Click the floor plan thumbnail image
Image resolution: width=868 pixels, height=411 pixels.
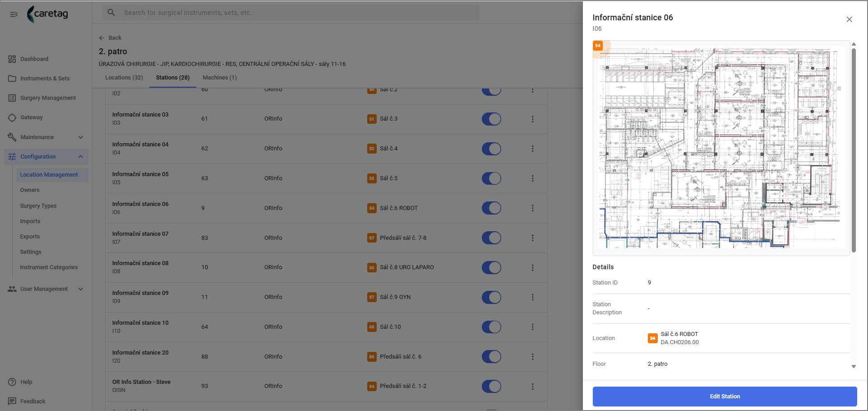(721, 148)
